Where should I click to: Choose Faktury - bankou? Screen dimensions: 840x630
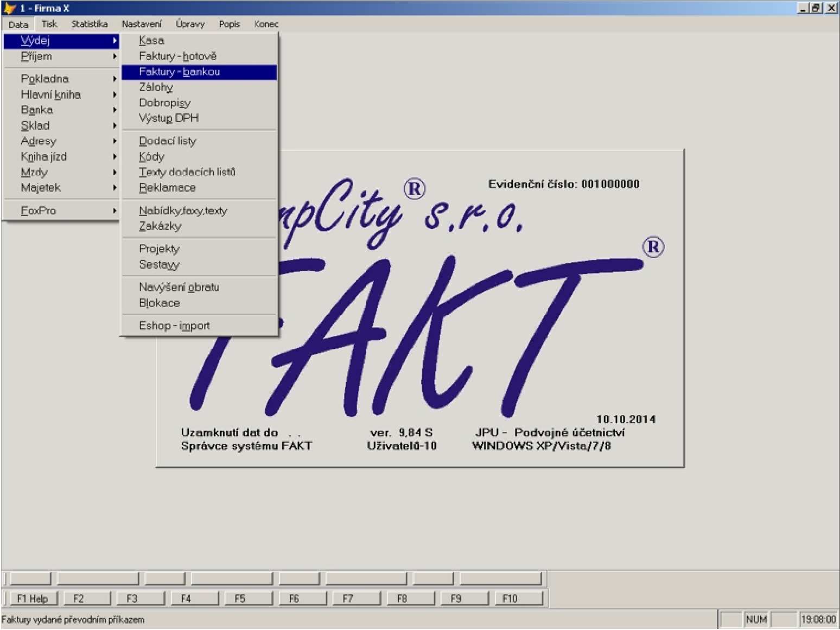[x=199, y=72]
